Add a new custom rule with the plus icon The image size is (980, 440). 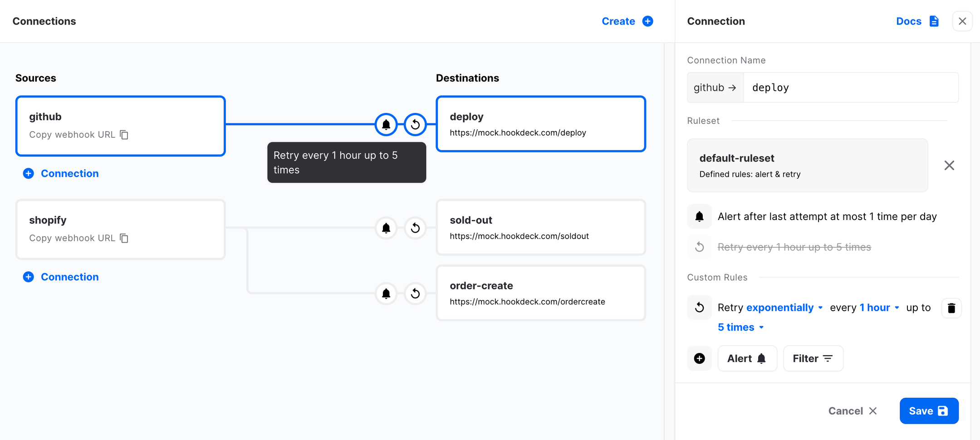699,358
